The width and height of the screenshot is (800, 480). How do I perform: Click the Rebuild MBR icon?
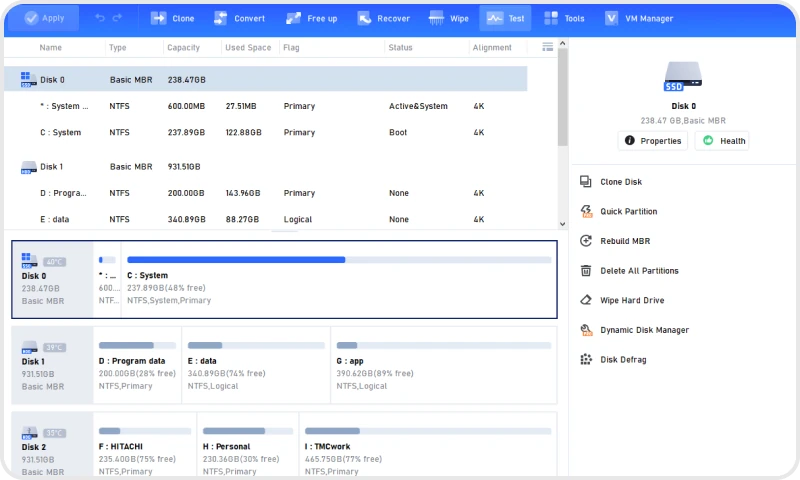pos(586,241)
